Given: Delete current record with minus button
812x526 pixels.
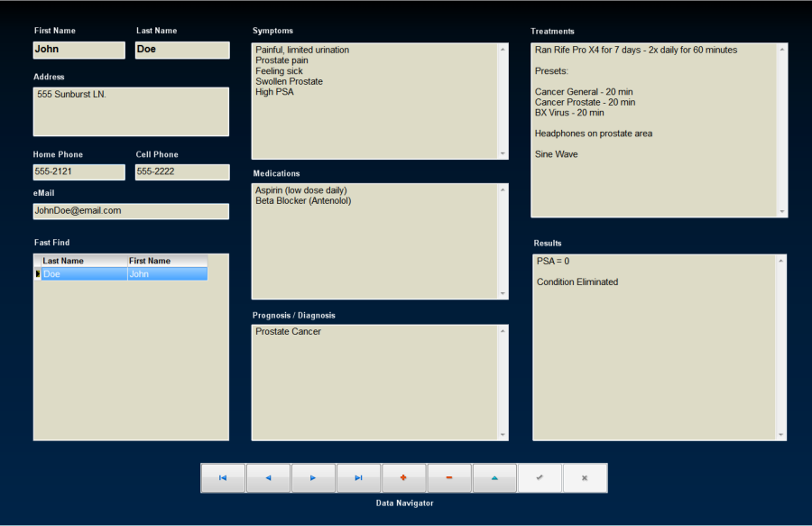Looking at the screenshot, I should (449, 478).
